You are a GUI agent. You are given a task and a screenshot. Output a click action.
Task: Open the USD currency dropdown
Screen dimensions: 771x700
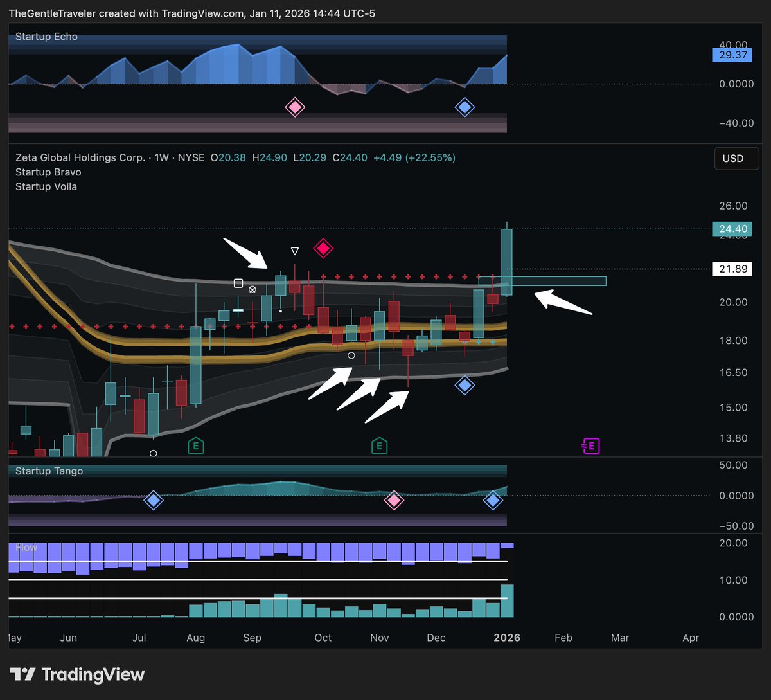click(x=736, y=158)
